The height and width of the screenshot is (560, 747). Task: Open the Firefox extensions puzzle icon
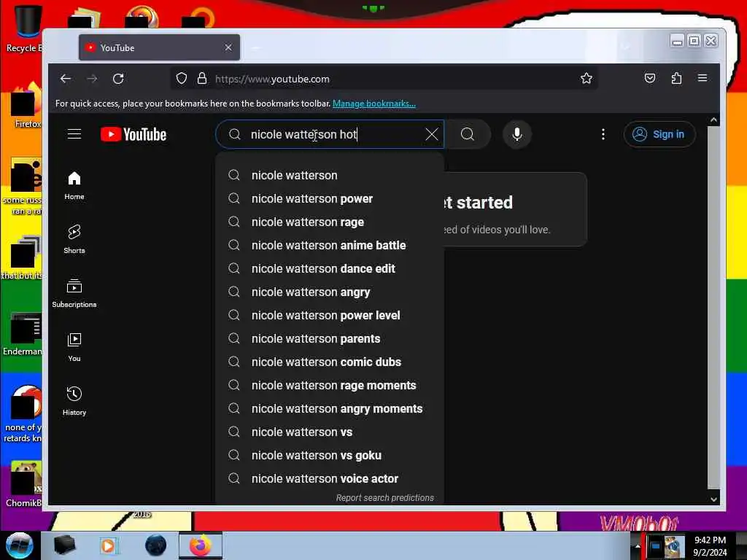pos(676,78)
